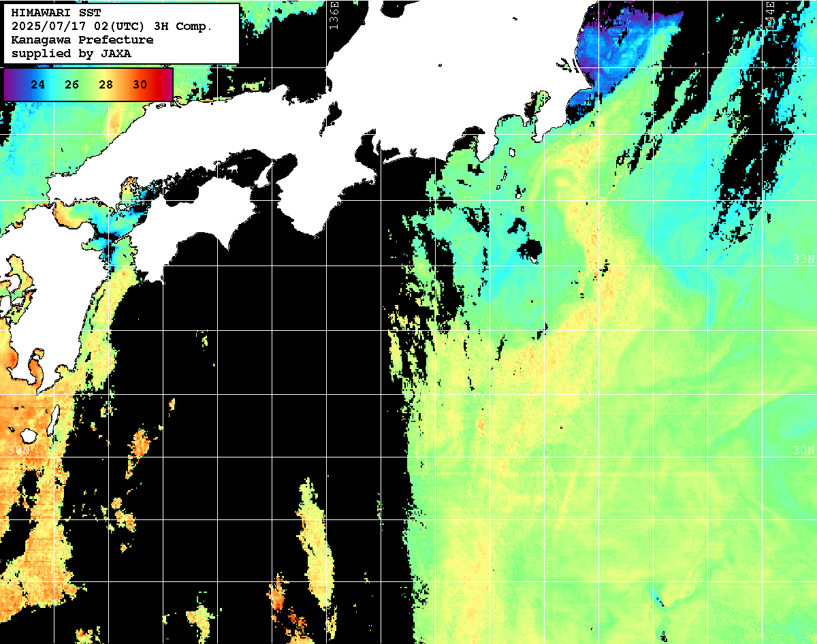The width and height of the screenshot is (817, 644).
Task: Click the Kanagawa Prefecture label
Action: (x=82, y=40)
